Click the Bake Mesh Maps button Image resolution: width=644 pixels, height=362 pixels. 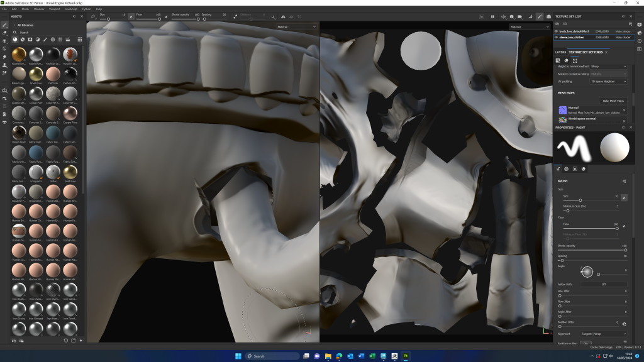pyautogui.click(x=613, y=101)
